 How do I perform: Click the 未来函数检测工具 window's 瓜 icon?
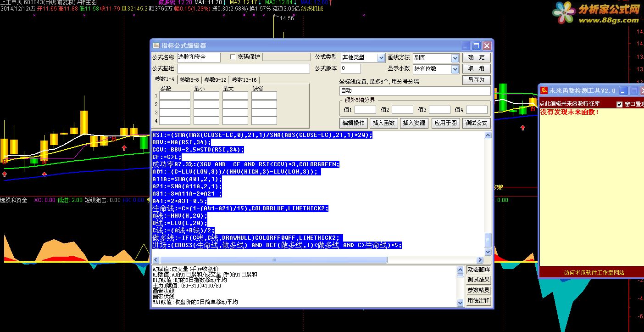544,90
